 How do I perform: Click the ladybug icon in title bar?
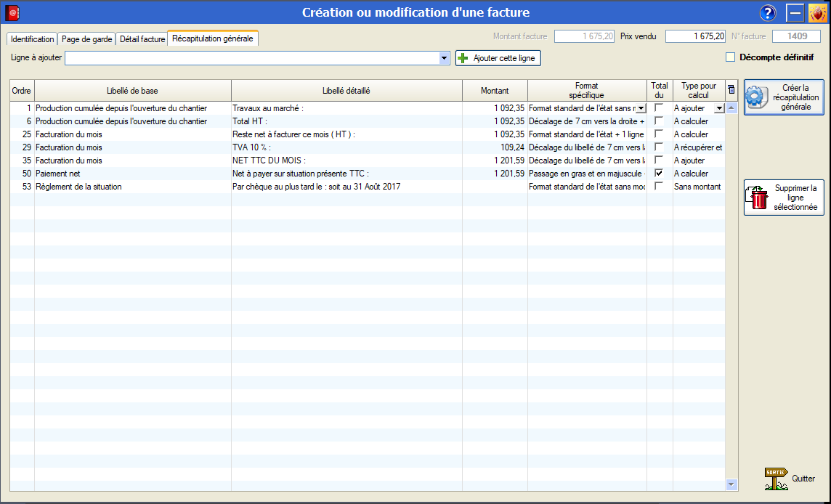pos(818,13)
